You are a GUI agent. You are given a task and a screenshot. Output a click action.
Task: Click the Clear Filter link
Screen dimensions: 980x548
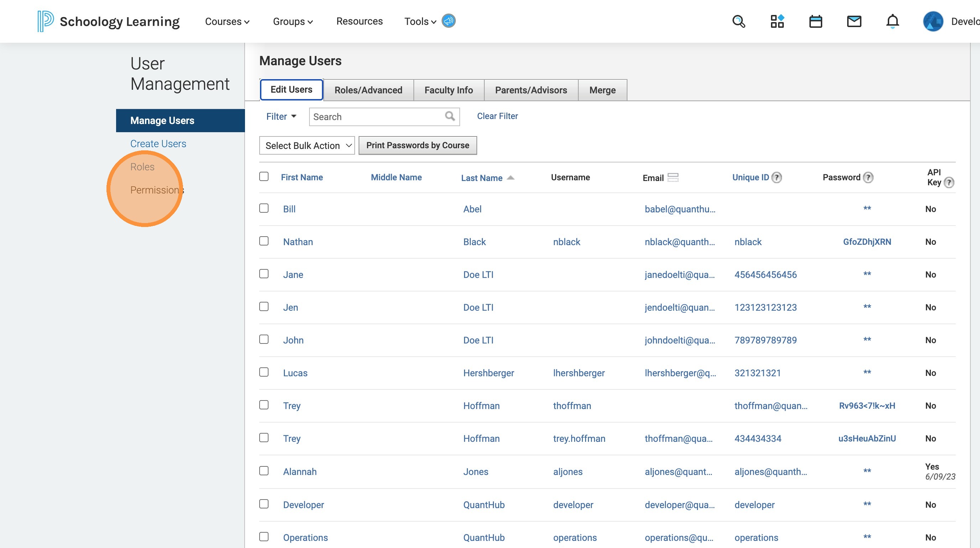[497, 116]
